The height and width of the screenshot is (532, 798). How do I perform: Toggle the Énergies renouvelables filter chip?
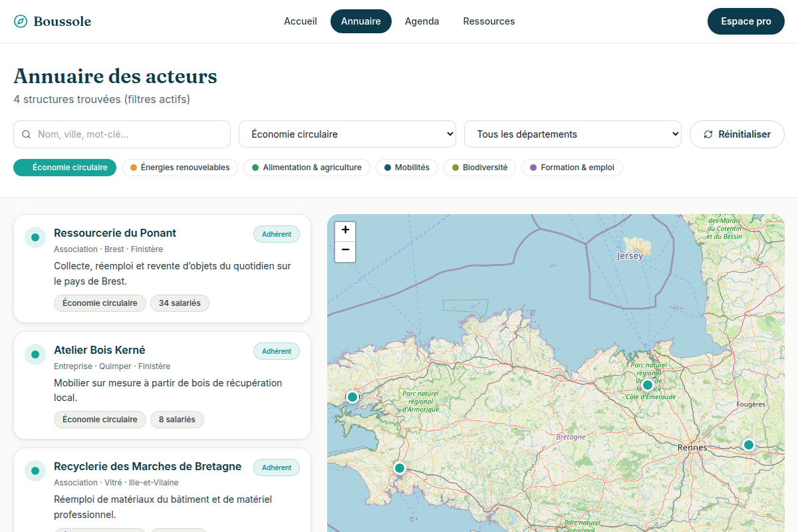180,168
